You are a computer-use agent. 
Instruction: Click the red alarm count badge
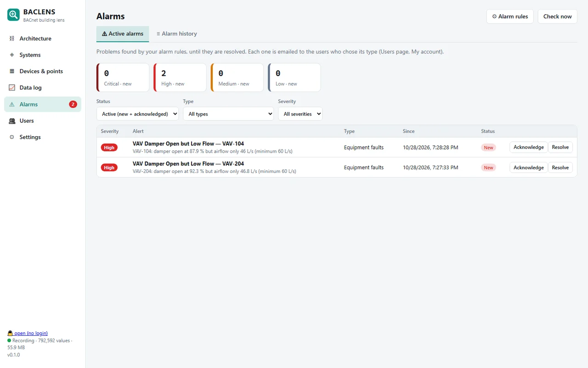(73, 104)
